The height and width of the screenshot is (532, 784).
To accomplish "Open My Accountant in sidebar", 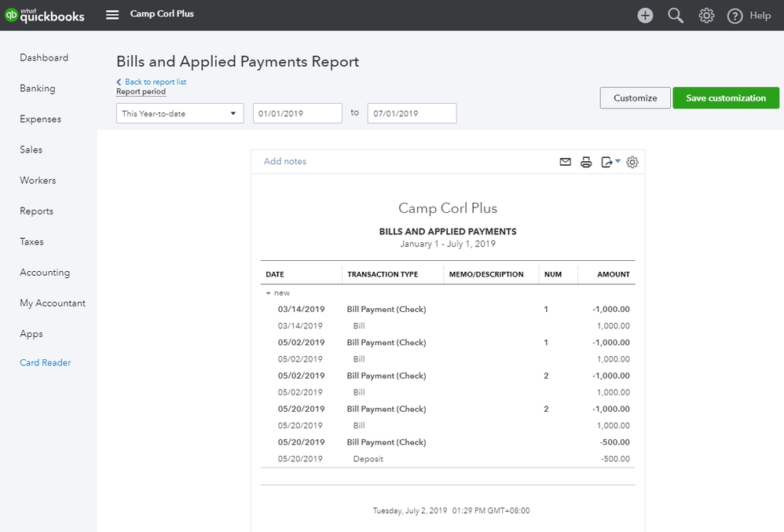I will [x=53, y=303].
